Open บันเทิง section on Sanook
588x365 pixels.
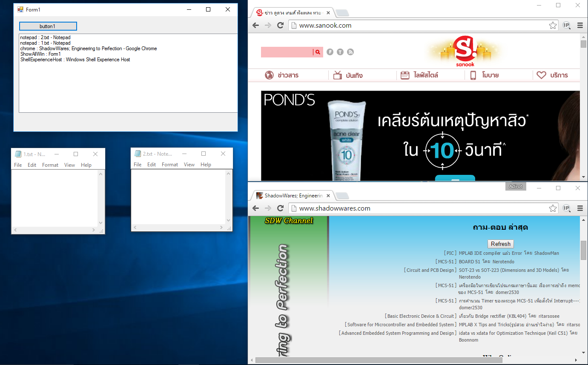[348, 75]
